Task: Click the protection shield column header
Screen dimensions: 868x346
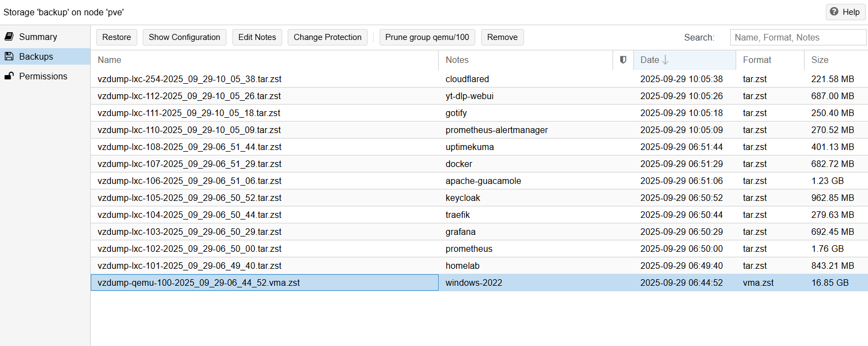Action: click(x=623, y=60)
